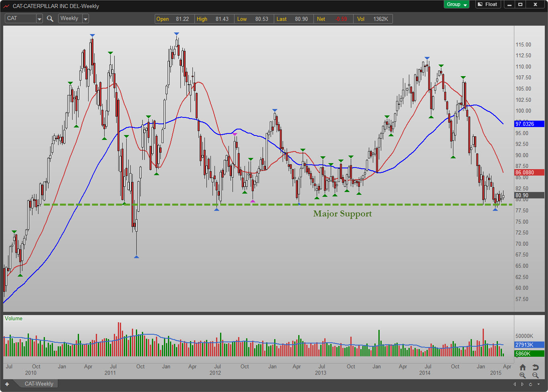Click the Home reset-chart icon
The height and width of the screenshot is (392, 548).
(x=523, y=367)
